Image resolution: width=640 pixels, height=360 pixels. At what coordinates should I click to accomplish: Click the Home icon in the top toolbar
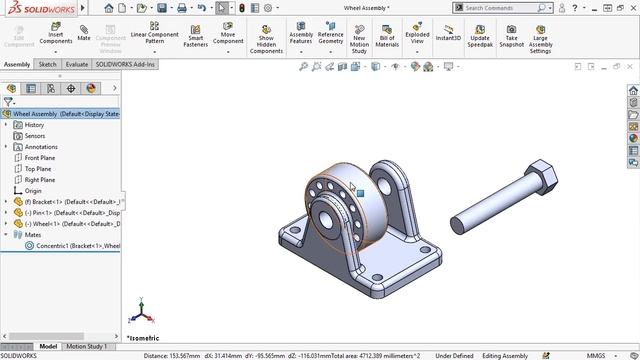109,8
